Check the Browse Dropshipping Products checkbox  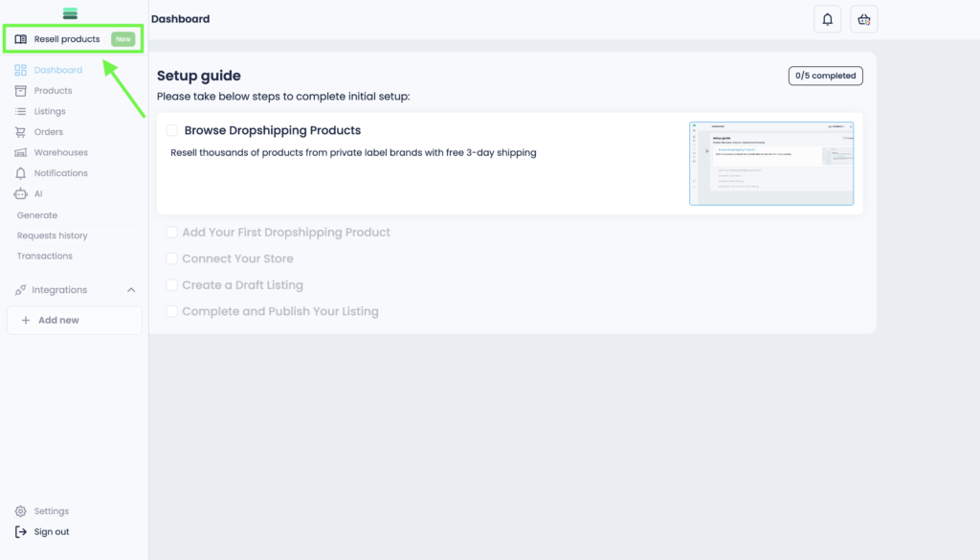click(x=172, y=130)
